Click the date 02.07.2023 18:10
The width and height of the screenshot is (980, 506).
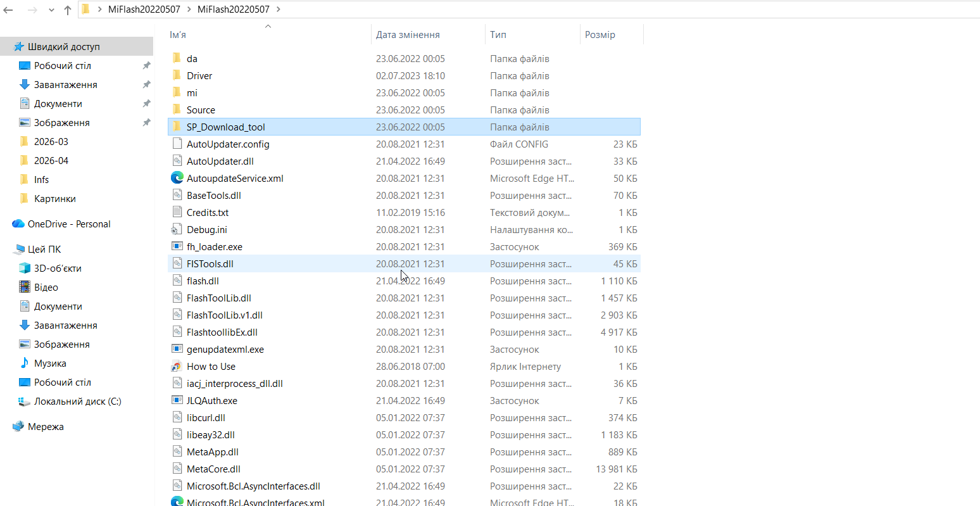[x=410, y=76]
